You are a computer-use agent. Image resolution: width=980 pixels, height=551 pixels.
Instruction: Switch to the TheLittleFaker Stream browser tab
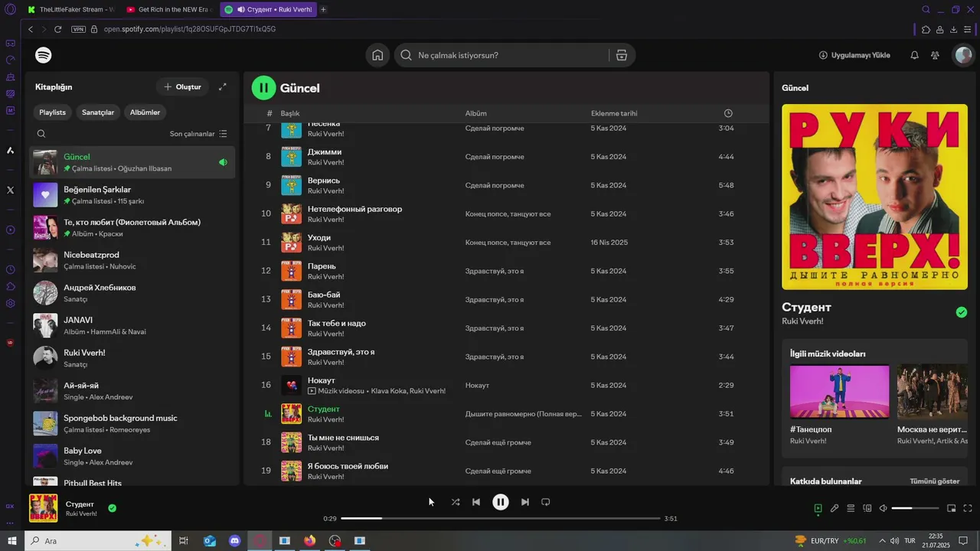[x=70, y=9]
